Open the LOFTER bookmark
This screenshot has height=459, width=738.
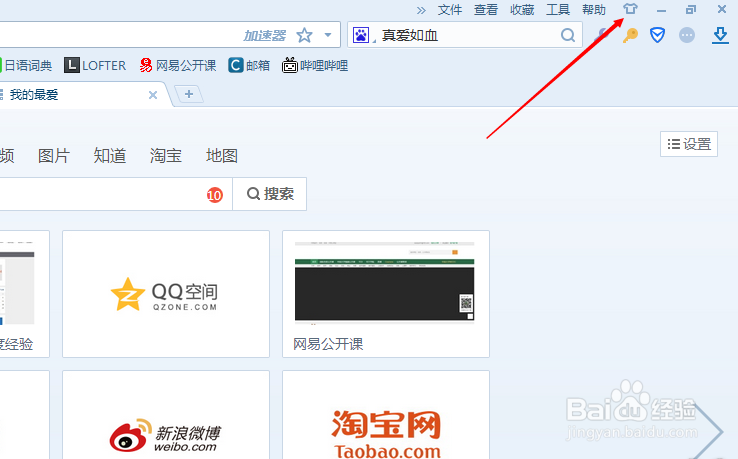coord(95,65)
